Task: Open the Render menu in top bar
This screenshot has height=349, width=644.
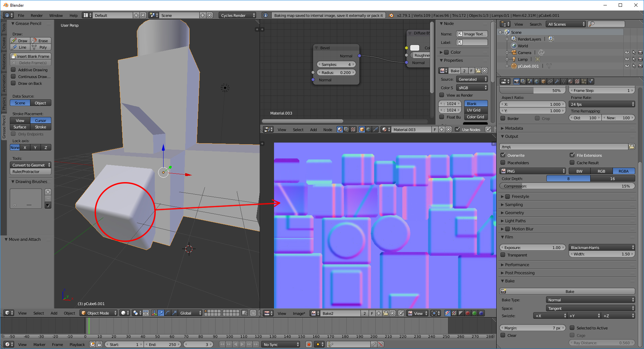Action: coord(36,16)
